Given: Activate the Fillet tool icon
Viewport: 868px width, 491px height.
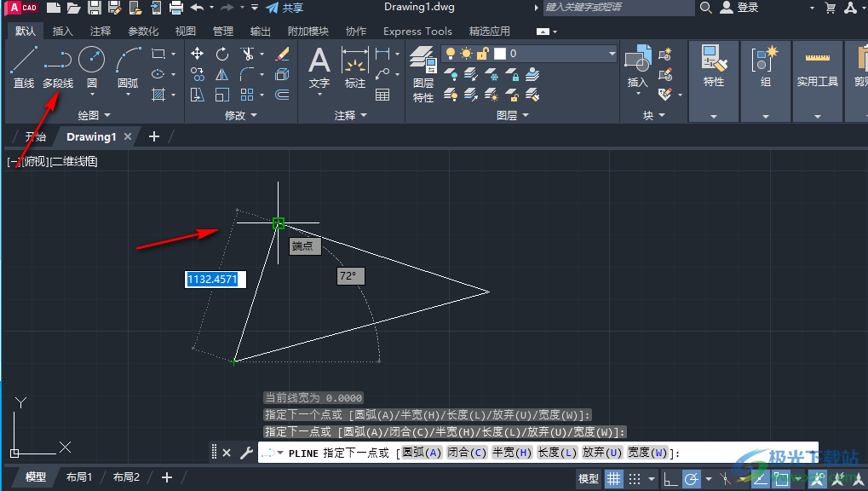Looking at the screenshot, I should tap(247, 73).
